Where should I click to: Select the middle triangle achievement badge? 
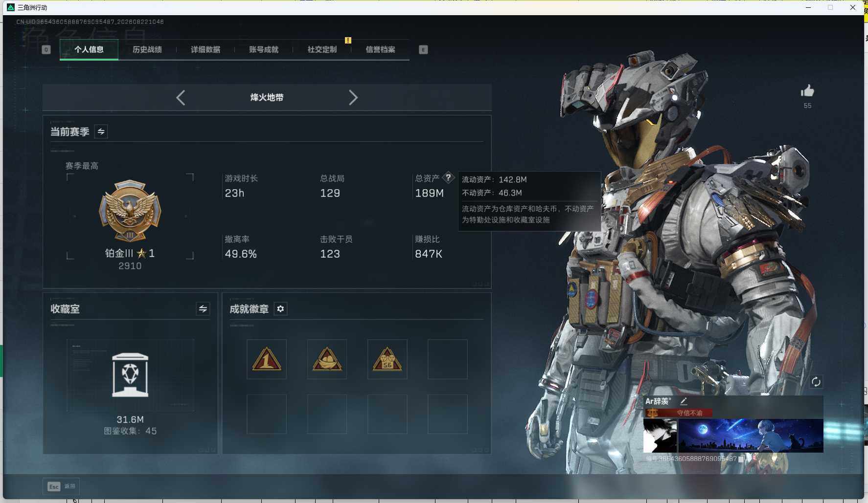[x=327, y=359]
